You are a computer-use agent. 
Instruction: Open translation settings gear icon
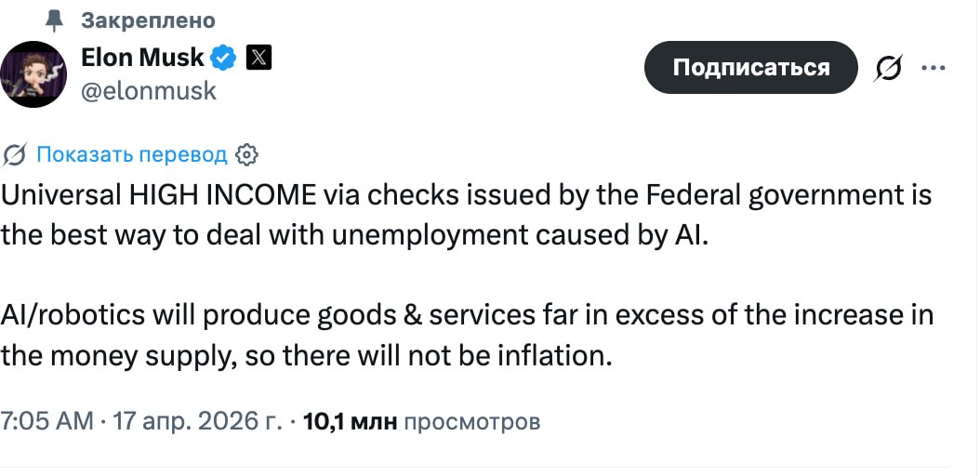click(246, 154)
